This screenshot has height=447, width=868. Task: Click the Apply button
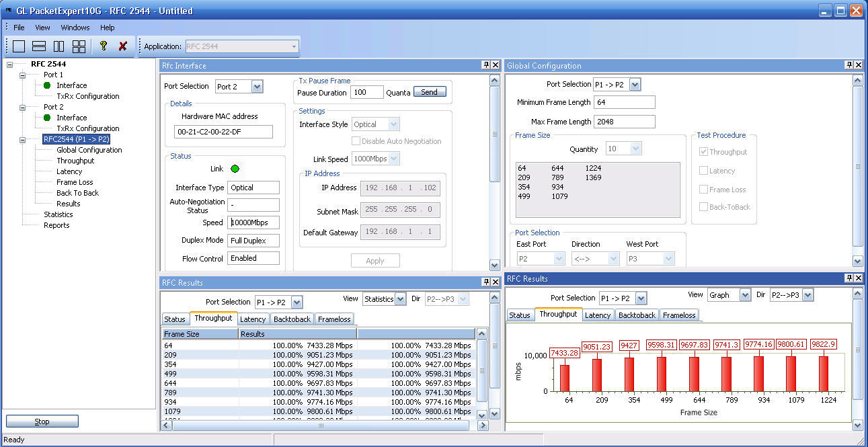pyautogui.click(x=375, y=261)
